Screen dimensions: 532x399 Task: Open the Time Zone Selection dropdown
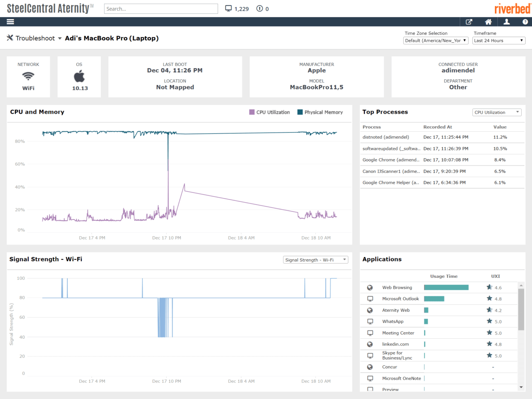436,40
